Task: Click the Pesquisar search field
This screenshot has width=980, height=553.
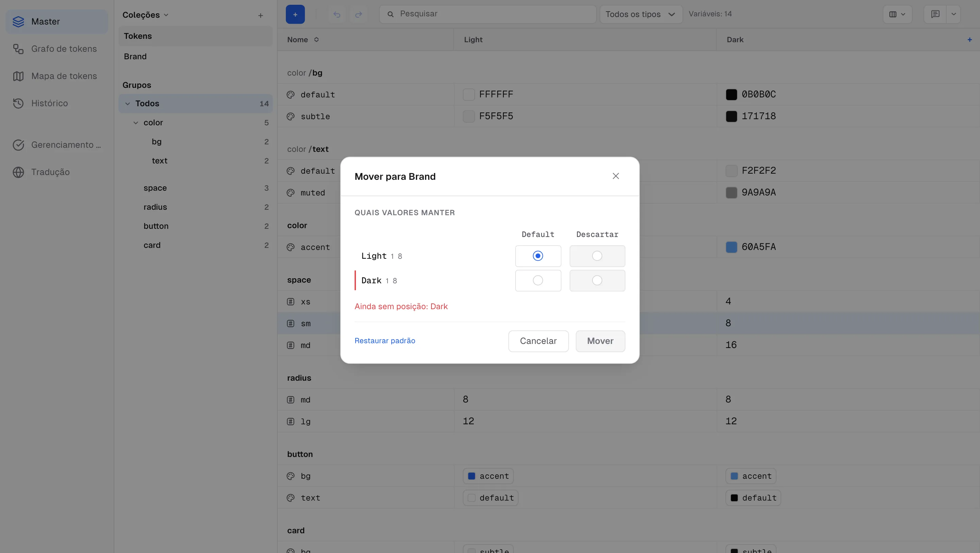Action: 487,14
